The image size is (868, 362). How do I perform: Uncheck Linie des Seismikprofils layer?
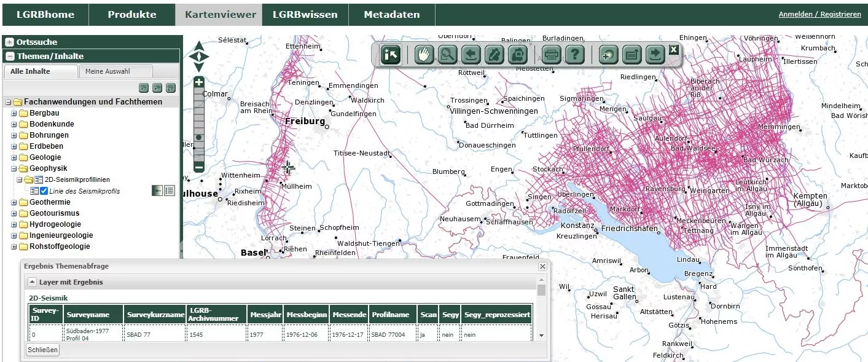tap(44, 191)
